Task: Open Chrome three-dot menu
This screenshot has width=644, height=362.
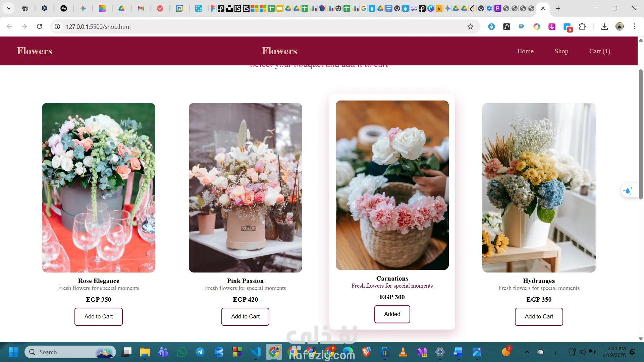Action: [x=635, y=26]
